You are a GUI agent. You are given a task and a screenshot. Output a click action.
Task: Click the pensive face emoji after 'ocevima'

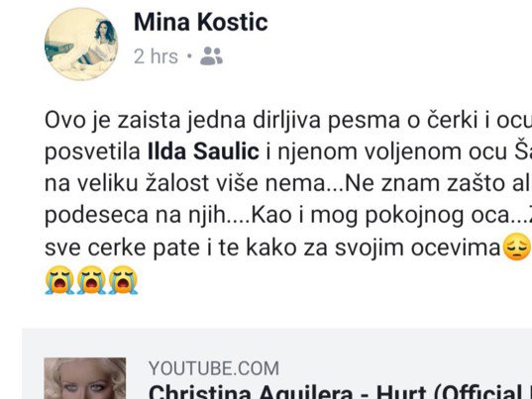click(517, 248)
